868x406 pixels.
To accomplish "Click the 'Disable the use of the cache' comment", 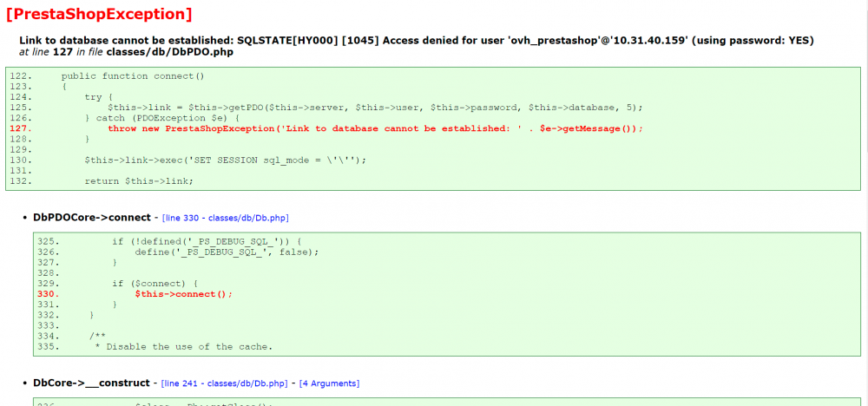I will point(184,347).
